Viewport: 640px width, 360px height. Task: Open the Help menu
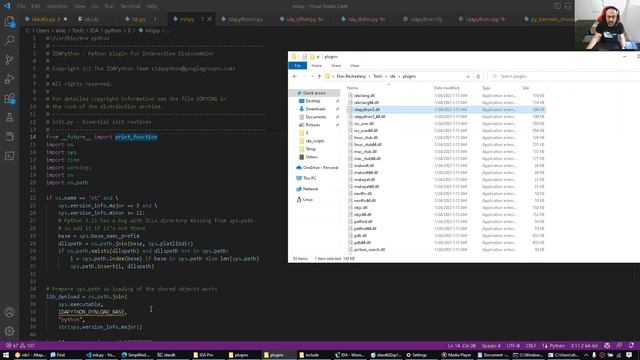pos(151,6)
